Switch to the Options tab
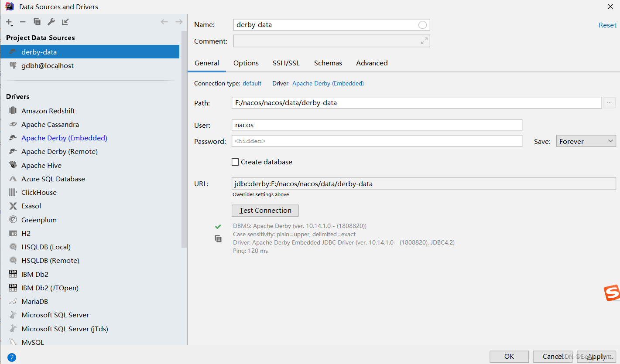 tap(246, 63)
